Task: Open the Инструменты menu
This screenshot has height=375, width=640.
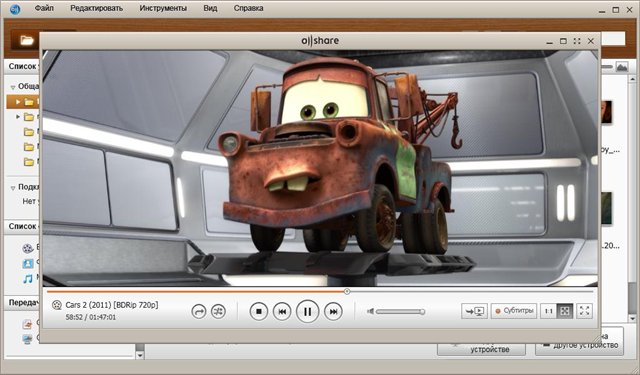Action: [163, 8]
